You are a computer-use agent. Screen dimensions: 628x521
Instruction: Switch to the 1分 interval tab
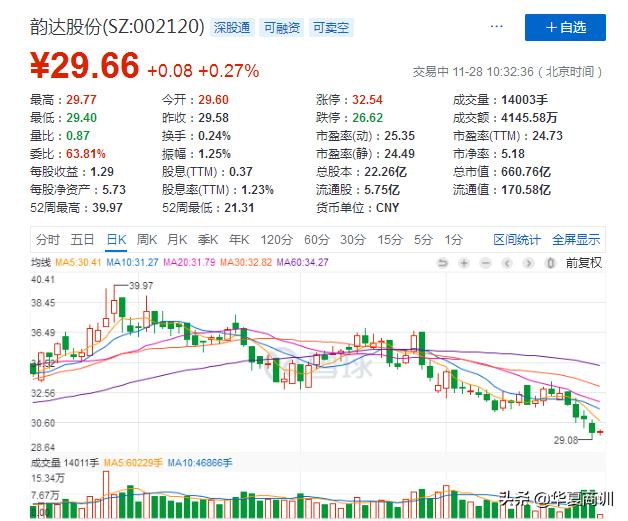click(453, 239)
